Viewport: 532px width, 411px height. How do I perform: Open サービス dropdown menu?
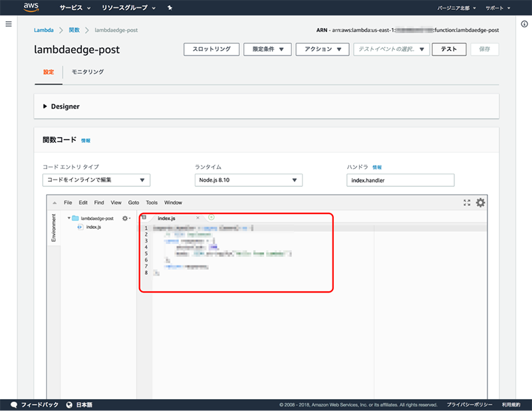pos(75,7)
